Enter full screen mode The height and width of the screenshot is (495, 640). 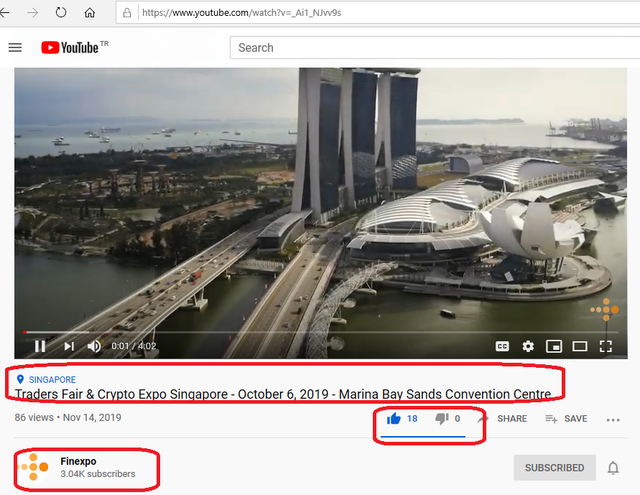tap(606, 346)
